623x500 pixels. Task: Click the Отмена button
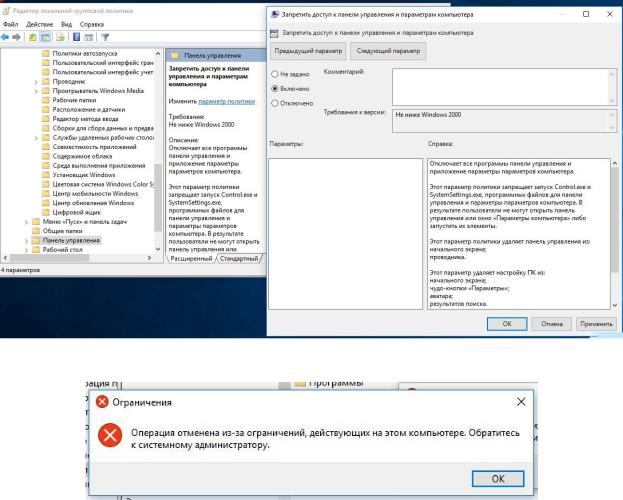[x=552, y=324]
